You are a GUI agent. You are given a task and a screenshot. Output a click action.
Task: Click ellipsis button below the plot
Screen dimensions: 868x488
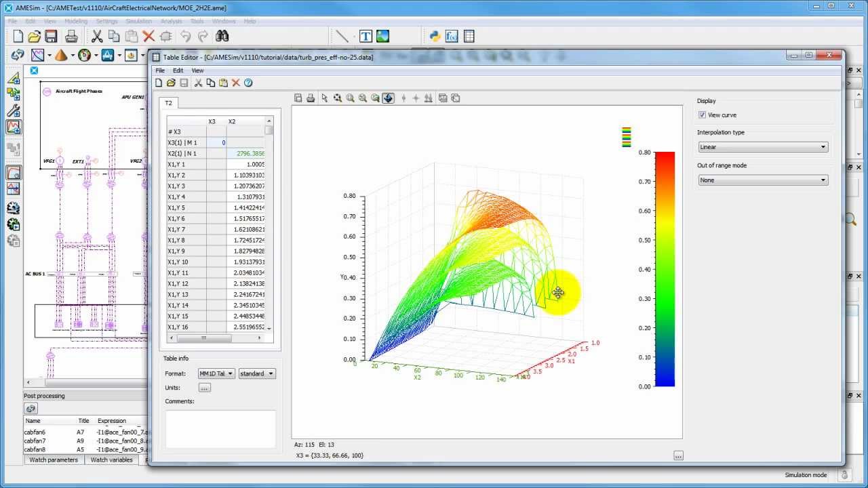(x=678, y=455)
